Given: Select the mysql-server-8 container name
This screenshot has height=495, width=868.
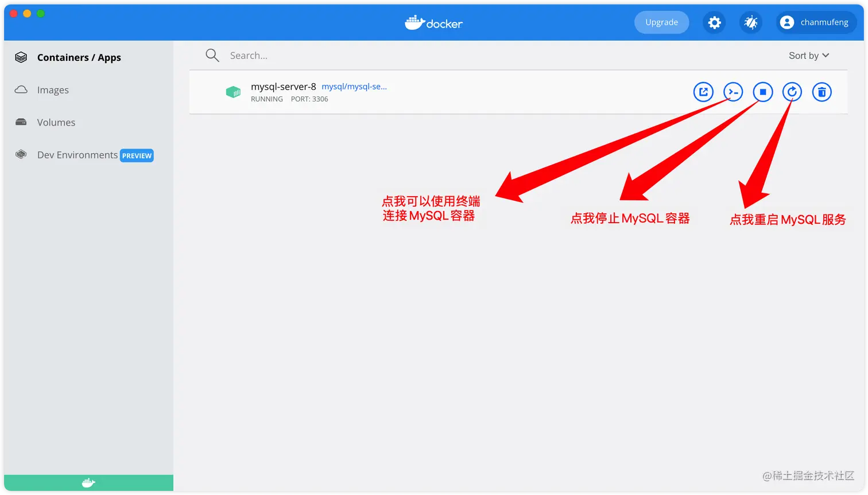Looking at the screenshot, I should click(x=284, y=87).
